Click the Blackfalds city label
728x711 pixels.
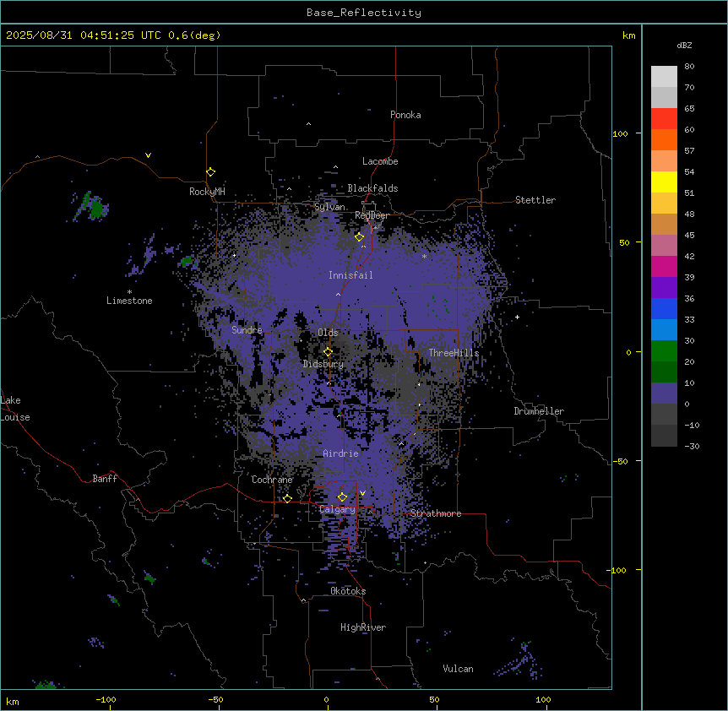click(372, 188)
